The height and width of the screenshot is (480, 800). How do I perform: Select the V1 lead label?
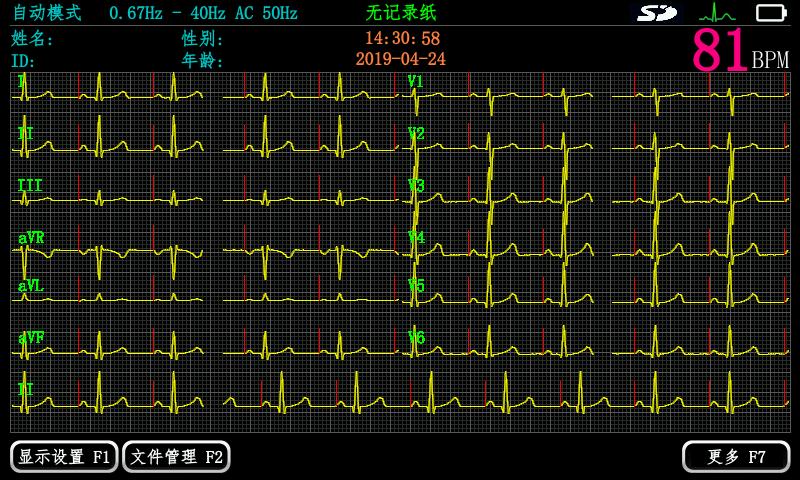pyautogui.click(x=416, y=82)
